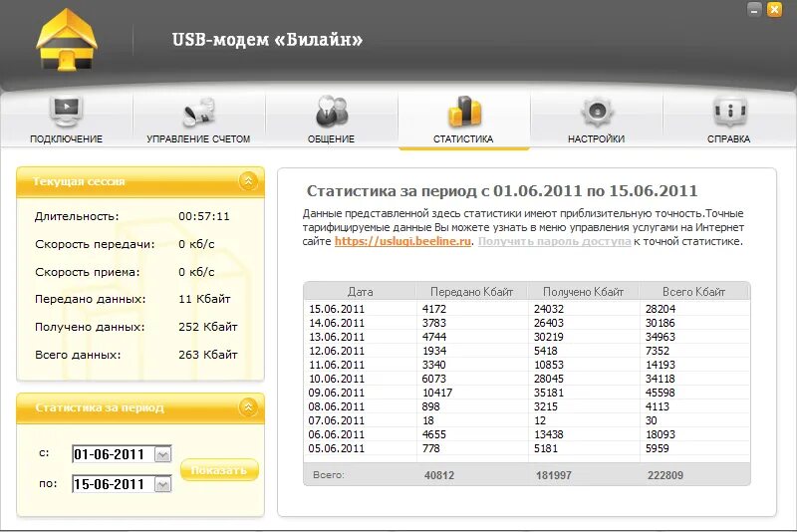This screenshot has width=797, height=532.
Task: Click the received value 35181
Action: pyautogui.click(x=549, y=393)
